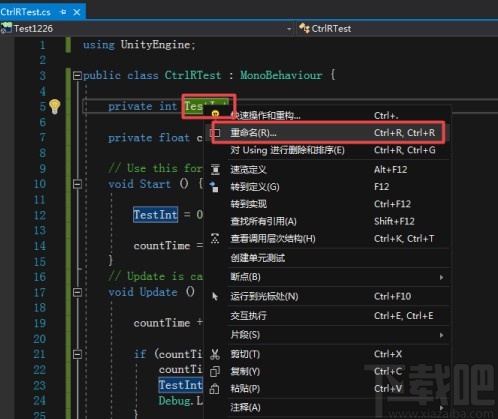Open the 片段(S) menu entry
Viewport: 498px width, 419px height.
pos(327,335)
